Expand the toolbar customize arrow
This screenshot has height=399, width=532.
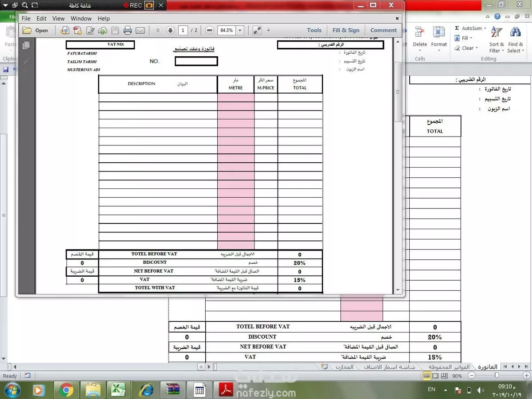[268, 31]
